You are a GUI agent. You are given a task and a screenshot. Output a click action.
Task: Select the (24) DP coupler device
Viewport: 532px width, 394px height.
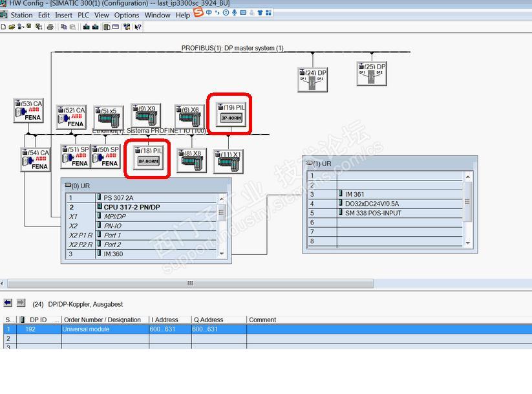[312, 80]
